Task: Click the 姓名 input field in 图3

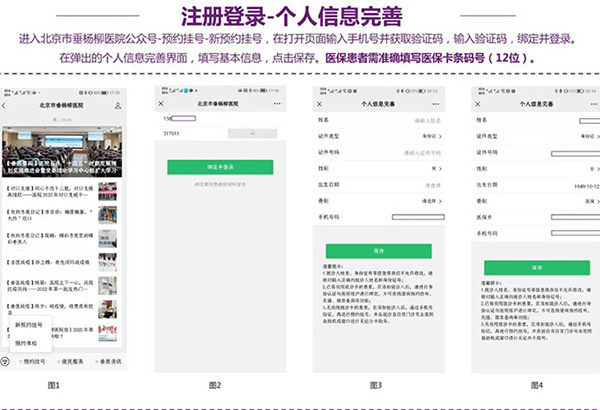Action: pyautogui.click(x=420, y=120)
